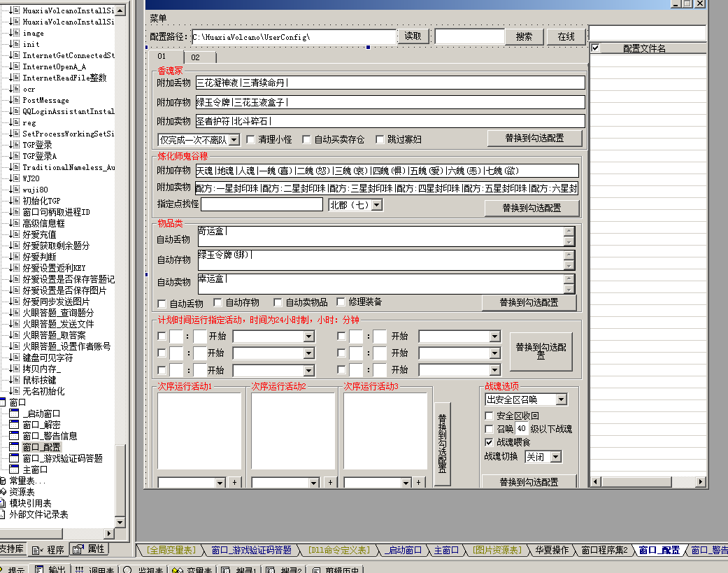Viewport: 728px width, 573px height.
Task: Click the 好爱充值 subroutine icon
Action: click(15, 234)
